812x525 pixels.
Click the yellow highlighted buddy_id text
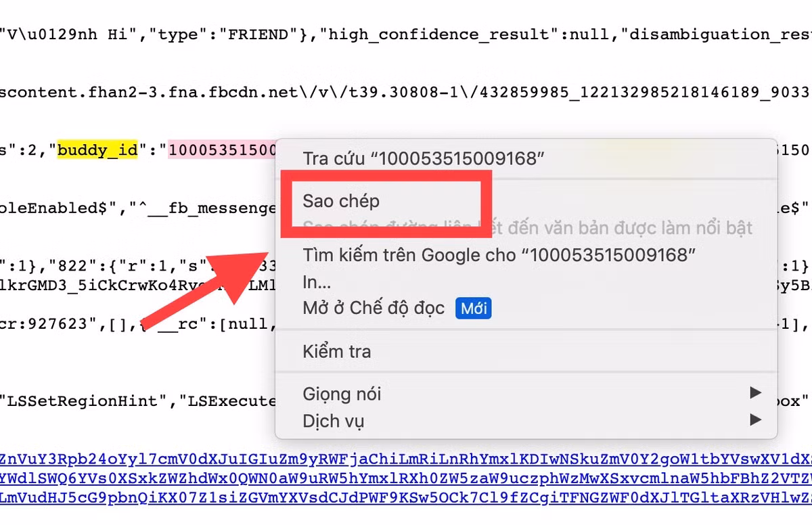point(97,150)
